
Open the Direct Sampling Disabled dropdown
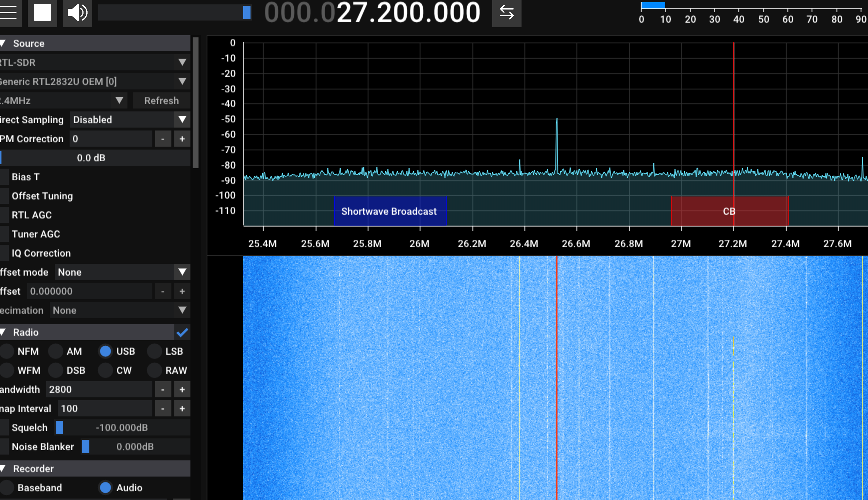pyautogui.click(x=130, y=120)
